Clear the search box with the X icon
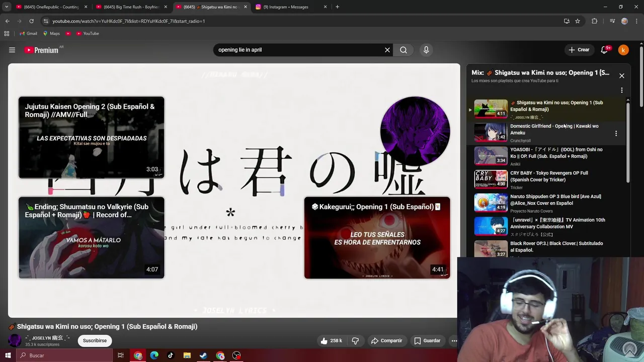This screenshot has width=644, height=362. pos(387,50)
